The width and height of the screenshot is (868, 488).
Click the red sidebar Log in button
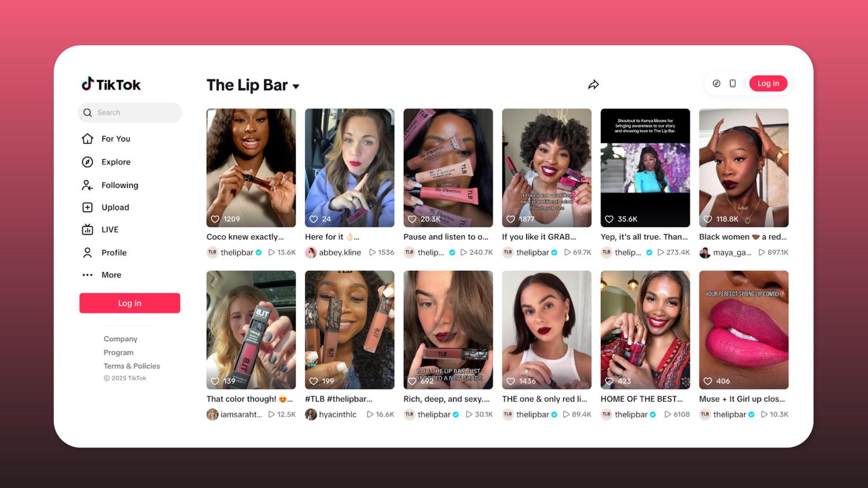pos(130,303)
